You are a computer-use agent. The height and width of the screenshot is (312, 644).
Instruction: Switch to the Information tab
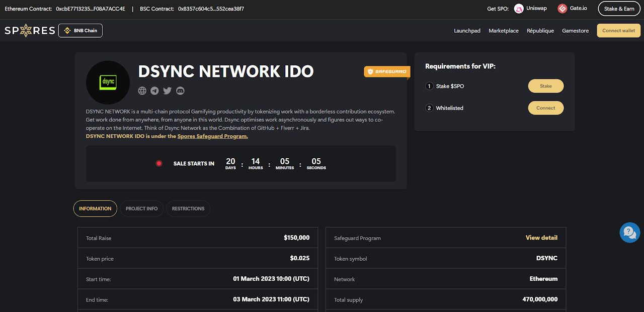(95, 209)
